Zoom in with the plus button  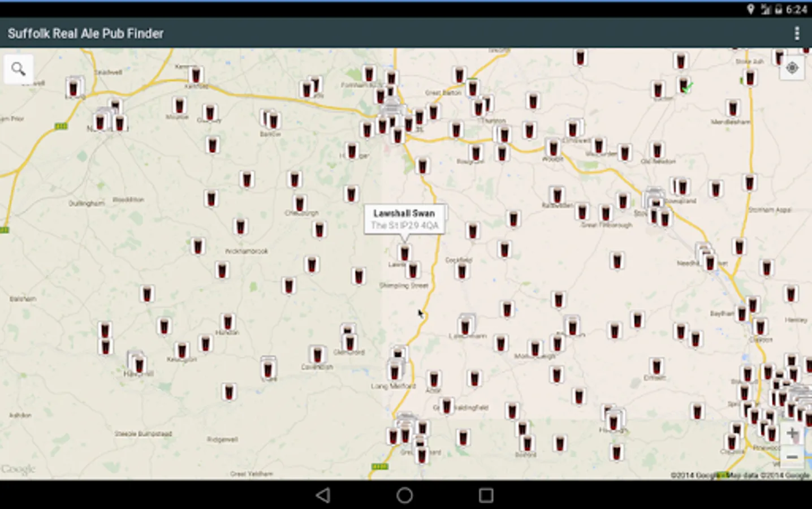(792, 434)
